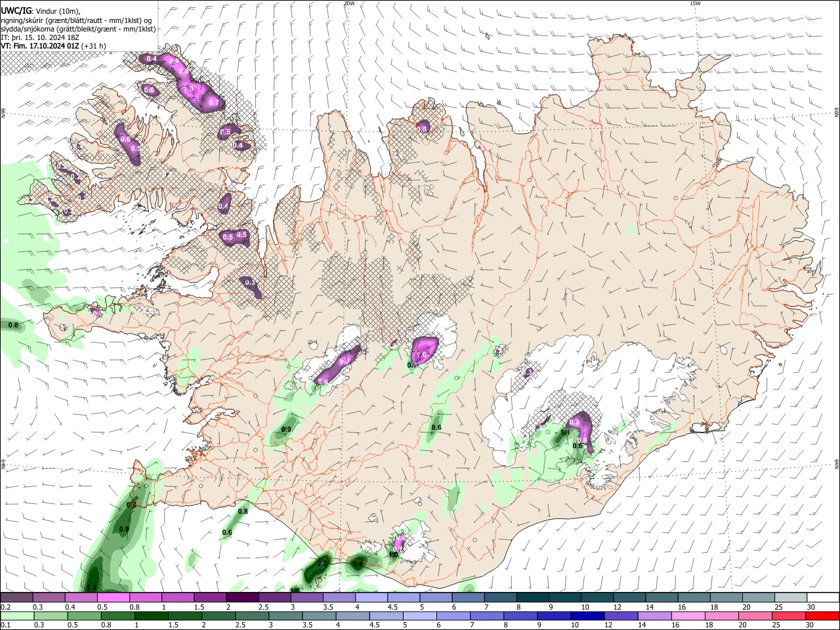
Task: Click the bright red swatch at 30 in rain scale
Action: (823, 616)
